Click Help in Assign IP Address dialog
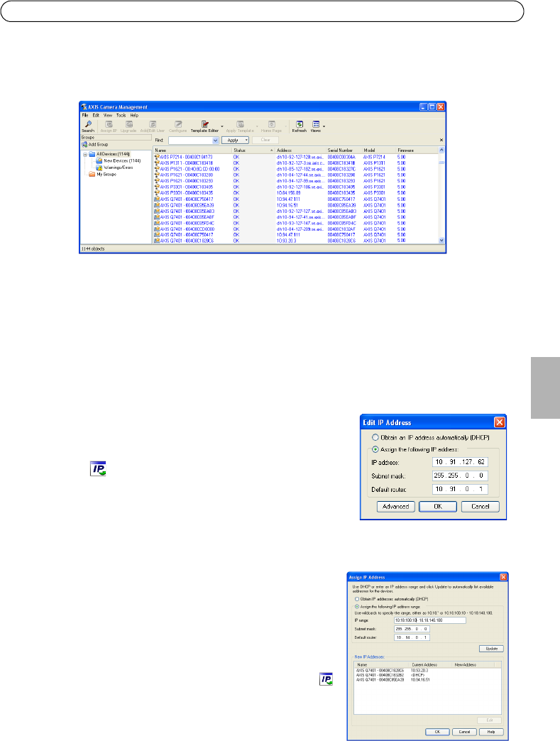The image size is (560, 741). point(491,732)
